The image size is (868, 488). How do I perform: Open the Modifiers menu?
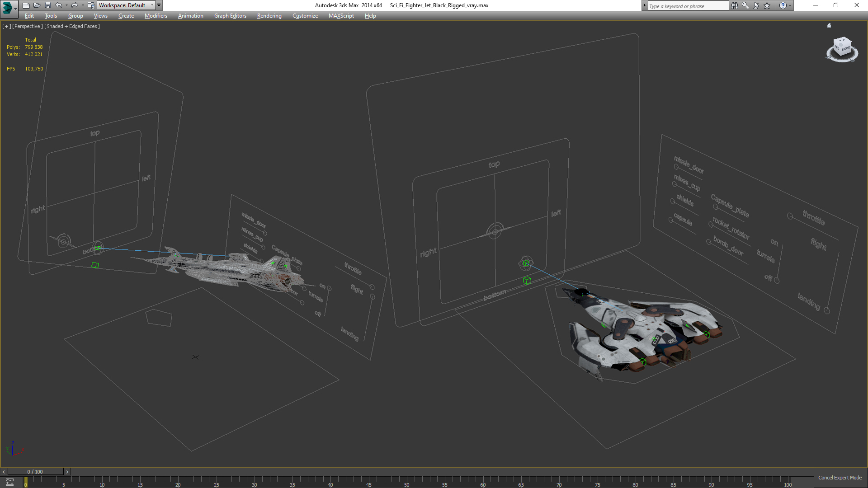point(156,16)
